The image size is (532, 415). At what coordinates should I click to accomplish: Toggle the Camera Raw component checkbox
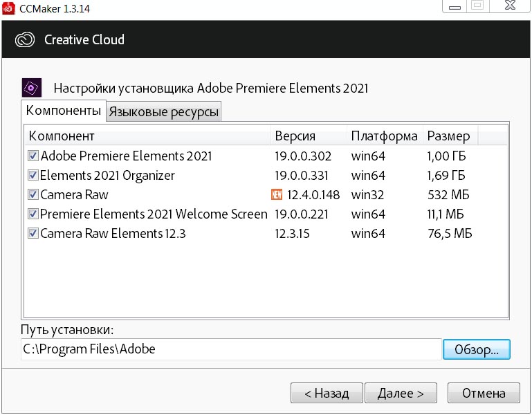click(x=33, y=195)
